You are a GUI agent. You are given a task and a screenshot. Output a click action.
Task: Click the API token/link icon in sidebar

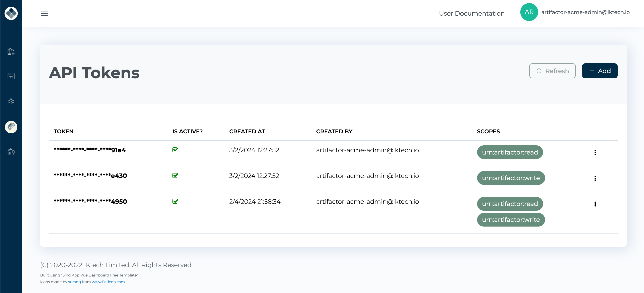[x=11, y=126]
